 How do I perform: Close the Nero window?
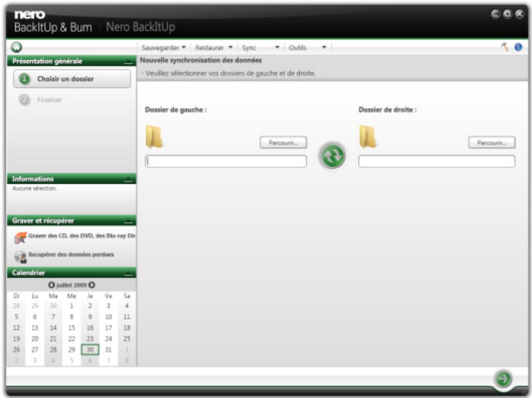click(x=519, y=14)
